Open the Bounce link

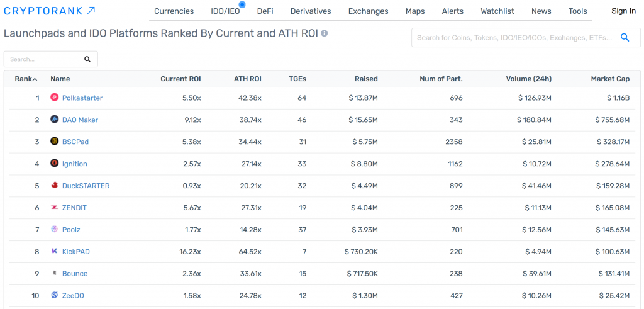75,274
